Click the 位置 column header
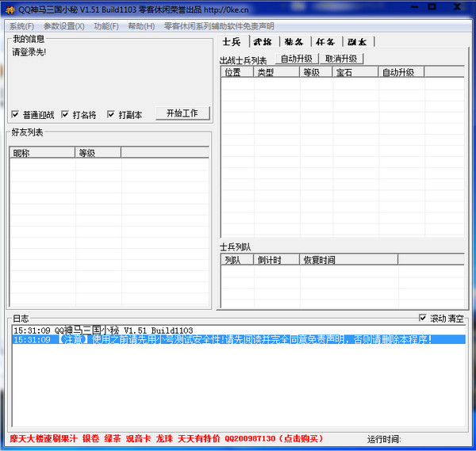 pyautogui.click(x=237, y=72)
